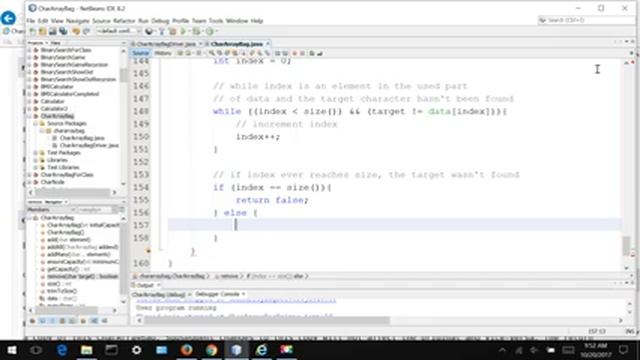Switch to CharArrayBag (debug) output tab
The image size is (640, 360).
[158, 294]
